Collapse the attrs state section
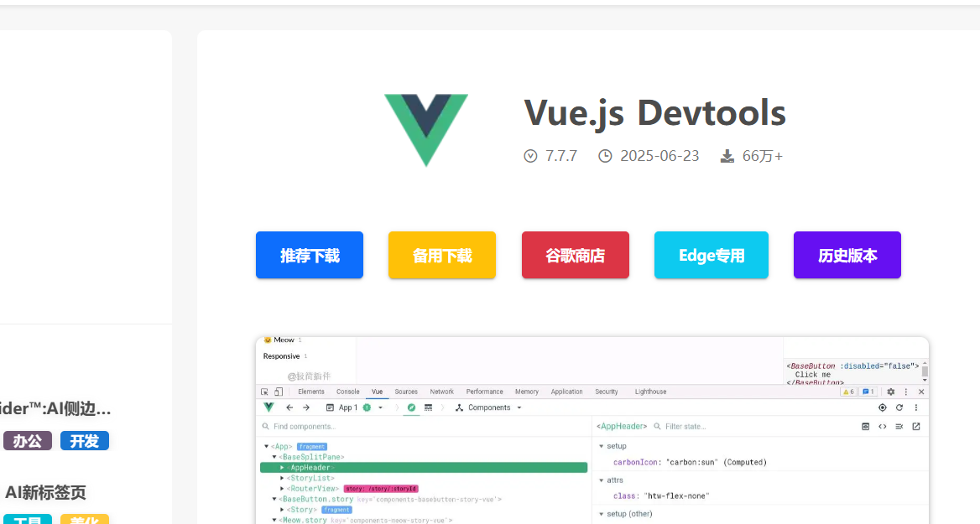This screenshot has width=980, height=524. (602, 480)
